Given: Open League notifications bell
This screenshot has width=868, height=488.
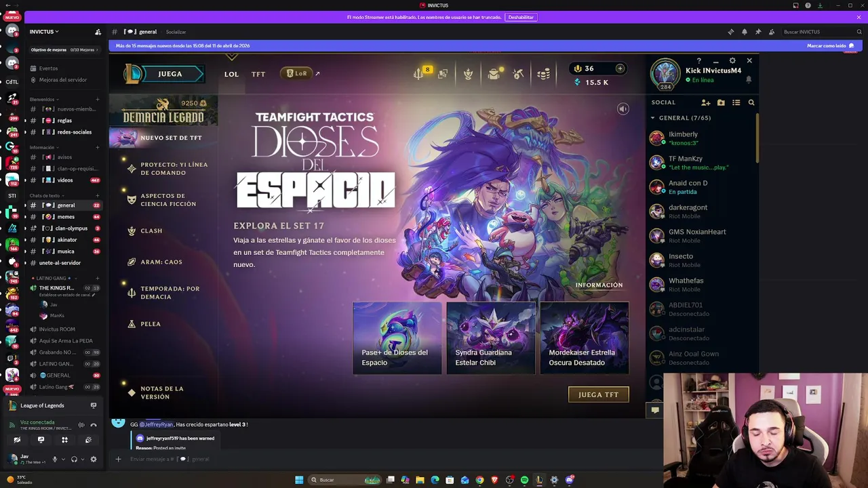Looking at the screenshot, I should pyautogui.click(x=749, y=79).
